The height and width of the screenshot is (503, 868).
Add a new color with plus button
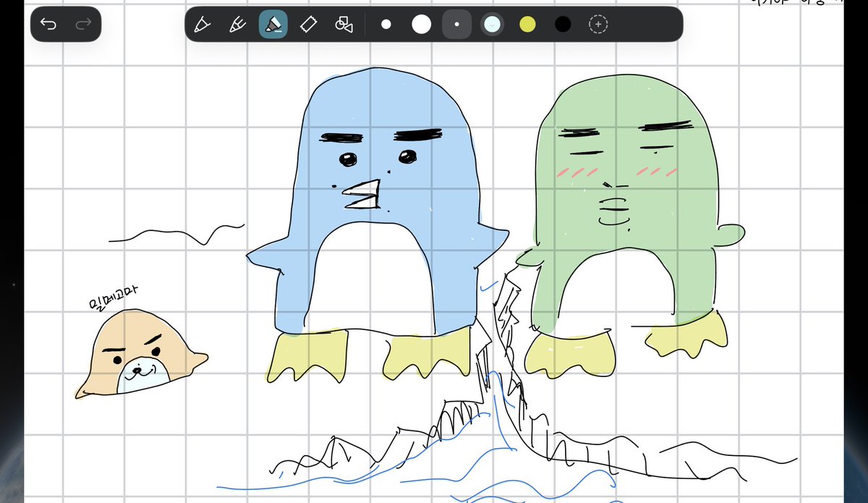point(597,25)
